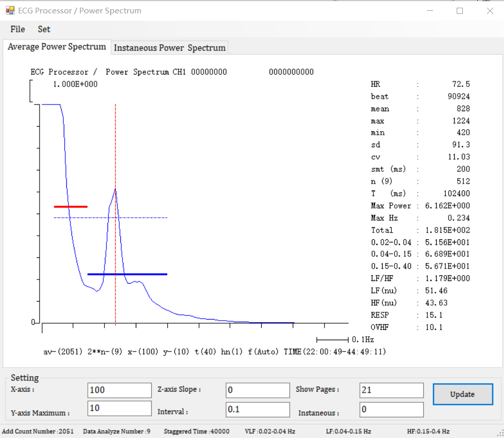Image resolution: width=504 pixels, height=438 pixels.
Task: Switch to the Instaneous Power Spectrum tab
Action: tap(170, 48)
